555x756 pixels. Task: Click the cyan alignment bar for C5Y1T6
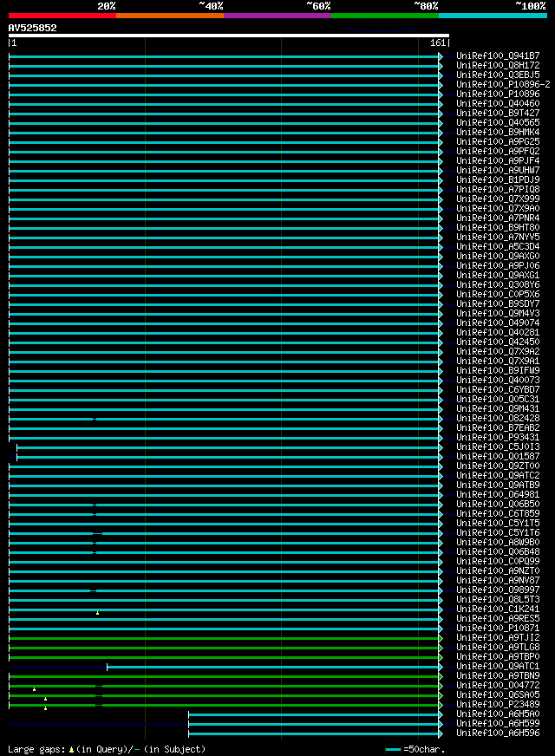coord(224,533)
